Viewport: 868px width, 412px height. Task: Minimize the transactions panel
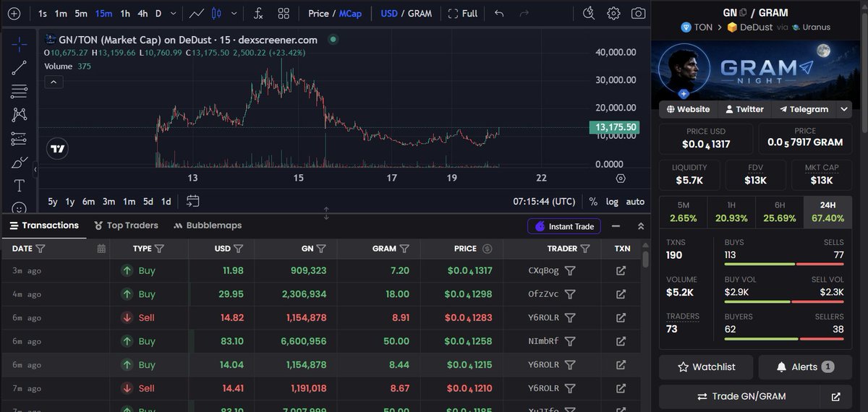[x=616, y=226]
